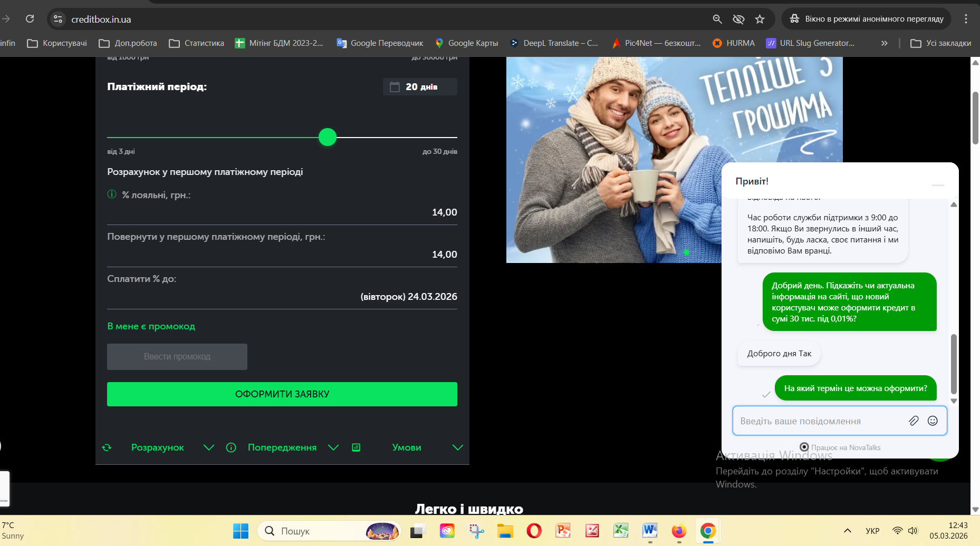Click the date (вівторок) 24.03.2026
Viewport: 980px width, 546px height.
pyautogui.click(x=409, y=297)
